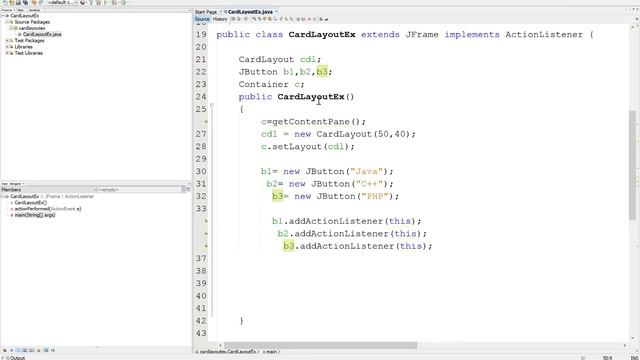Screen dimensions: 640x360
Task: Click the Comment icon in editor toolbar
Action: coord(321,19)
